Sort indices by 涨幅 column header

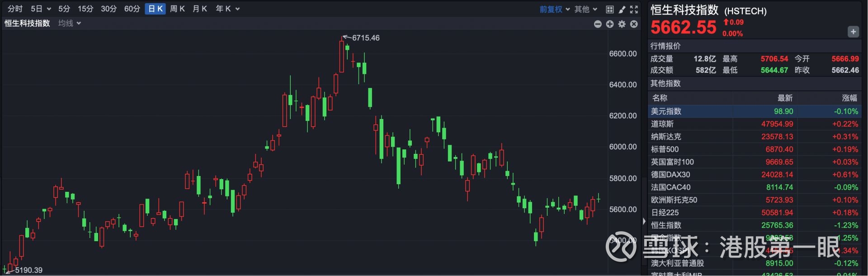point(849,98)
